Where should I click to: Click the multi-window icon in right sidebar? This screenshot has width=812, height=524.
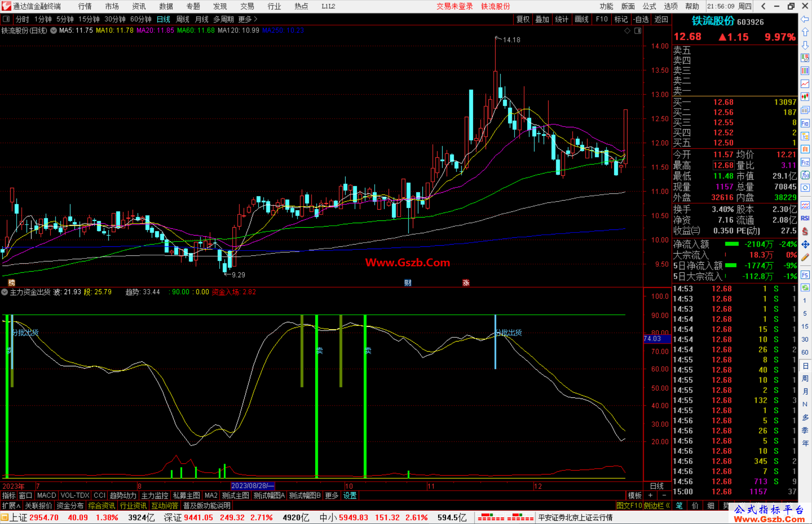coord(805,110)
